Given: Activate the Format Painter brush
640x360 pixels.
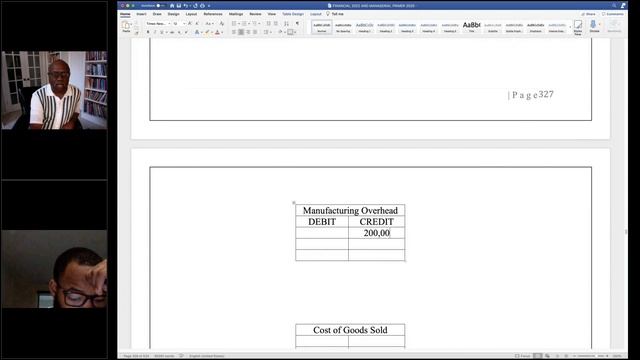Looking at the screenshot, I should point(137,33).
